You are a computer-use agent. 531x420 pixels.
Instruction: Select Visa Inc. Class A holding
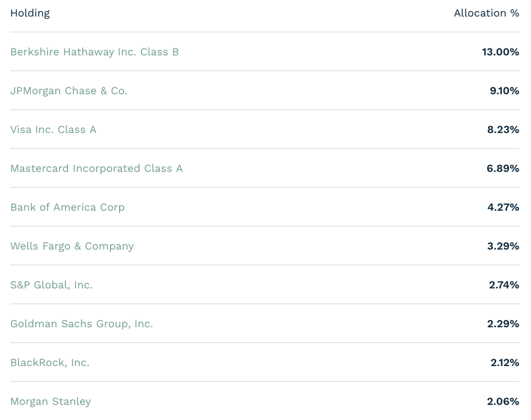click(54, 130)
